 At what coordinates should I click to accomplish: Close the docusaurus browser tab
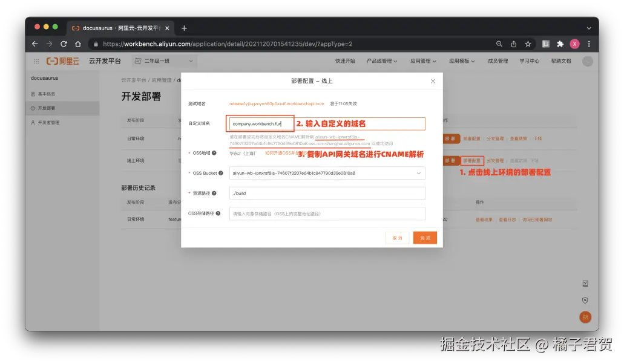coord(167,28)
